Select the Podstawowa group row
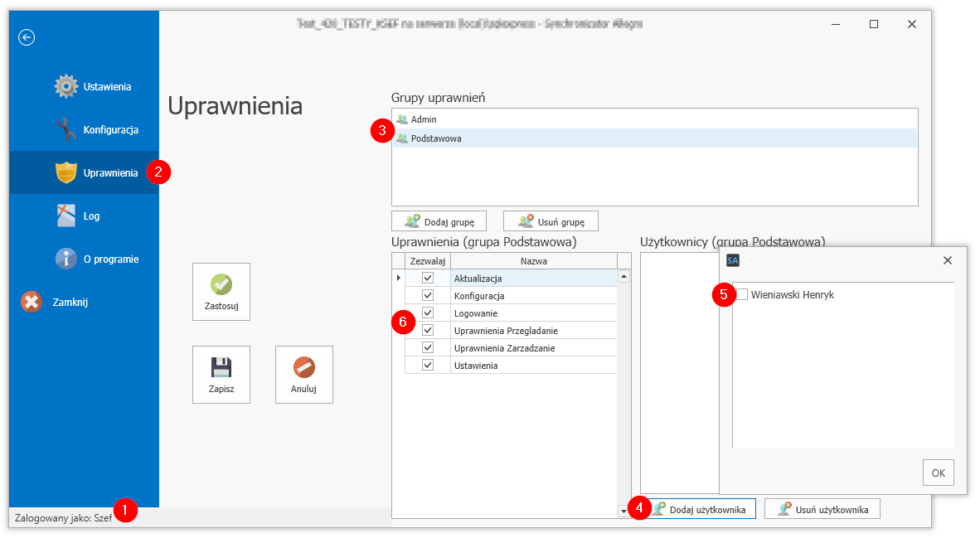980x543 pixels. click(x=655, y=138)
